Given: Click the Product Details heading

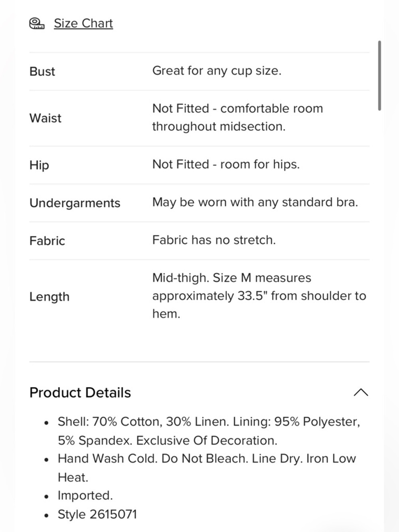Looking at the screenshot, I should point(80,393).
